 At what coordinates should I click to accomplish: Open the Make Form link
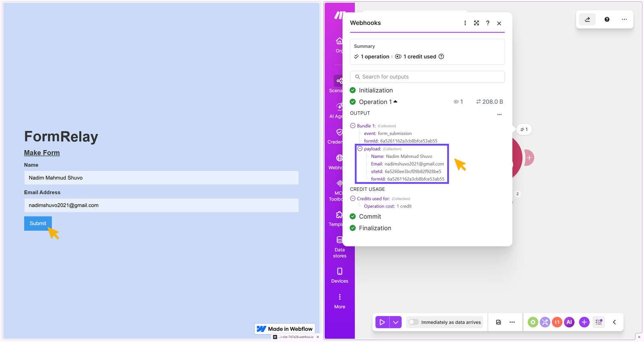(x=42, y=153)
